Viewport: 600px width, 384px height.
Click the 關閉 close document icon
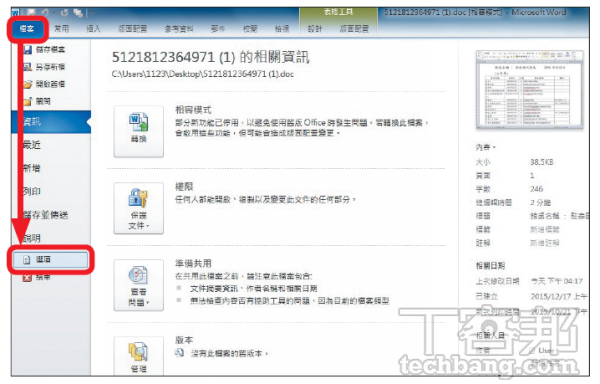pos(28,101)
